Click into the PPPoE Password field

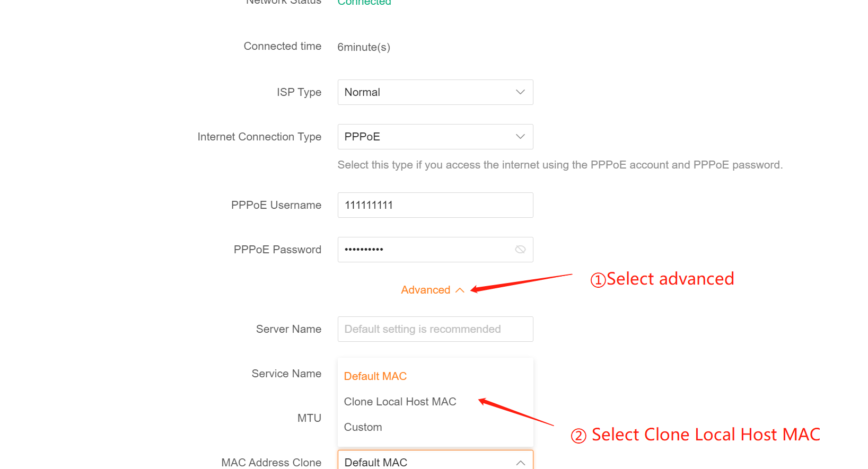(x=424, y=250)
